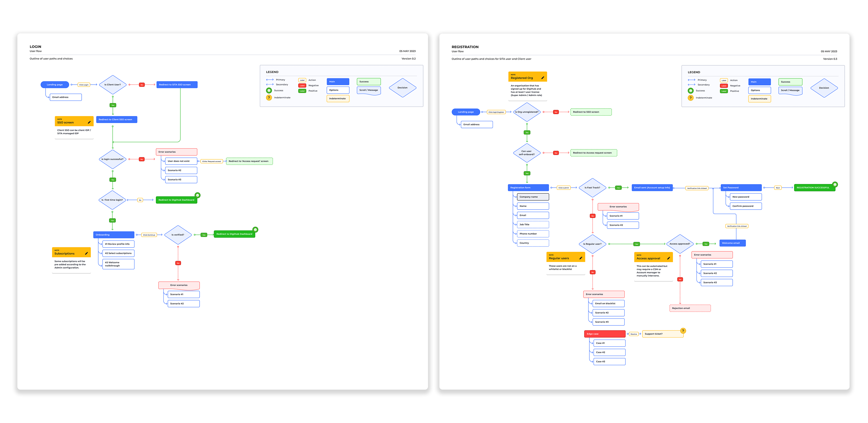
Task: Click pencil icon on Regular users note
Action: [x=580, y=258]
